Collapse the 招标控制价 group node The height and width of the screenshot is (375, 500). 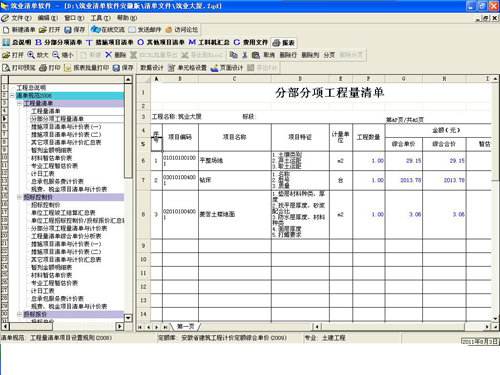19,197
